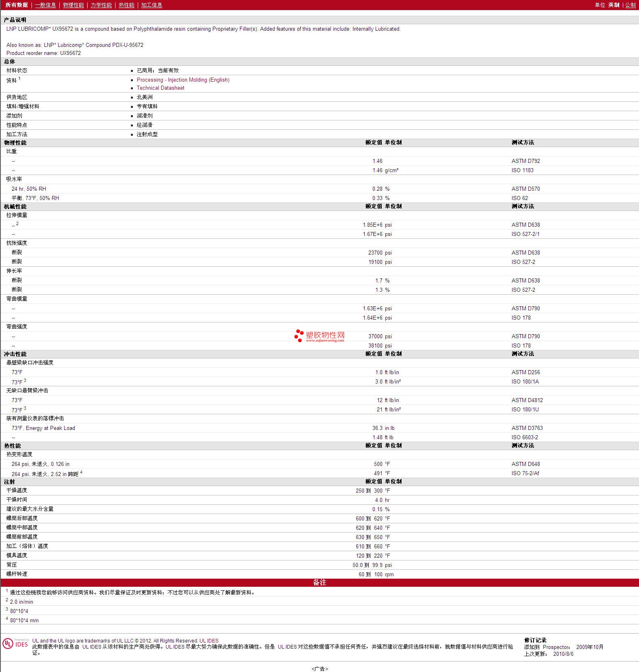The image size is (639, 672).
Task: Open Processing - Injection Molding (English) link
Action: click(183, 80)
